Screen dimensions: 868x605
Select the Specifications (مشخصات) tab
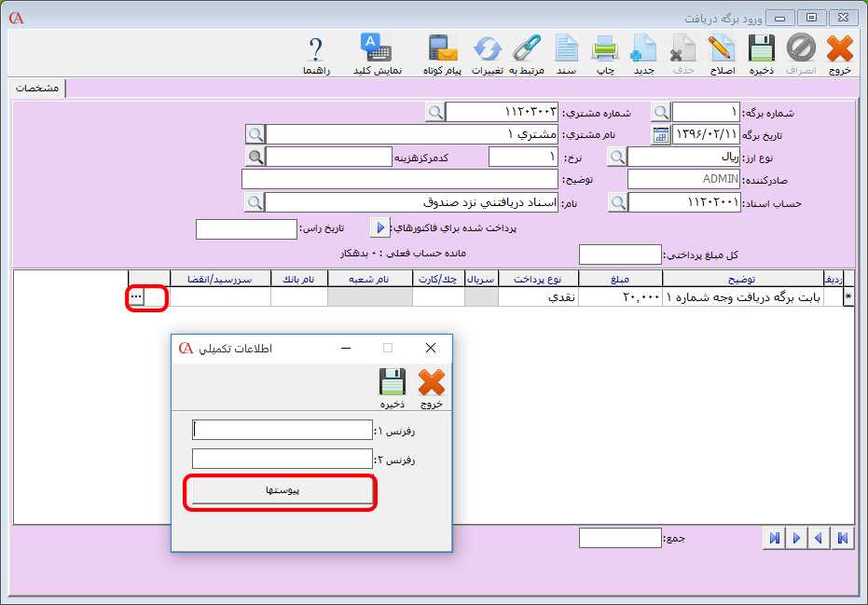click(39, 88)
